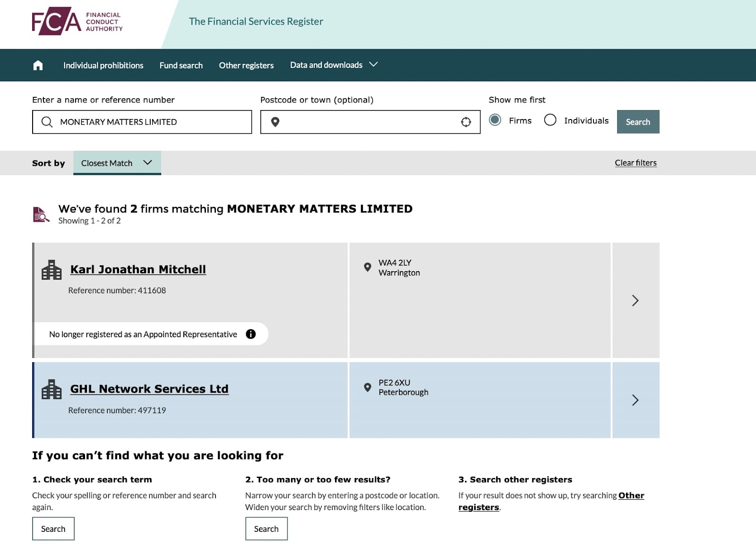Click the Peterborough location text
Image resolution: width=756 pixels, height=554 pixels.
click(x=403, y=392)
